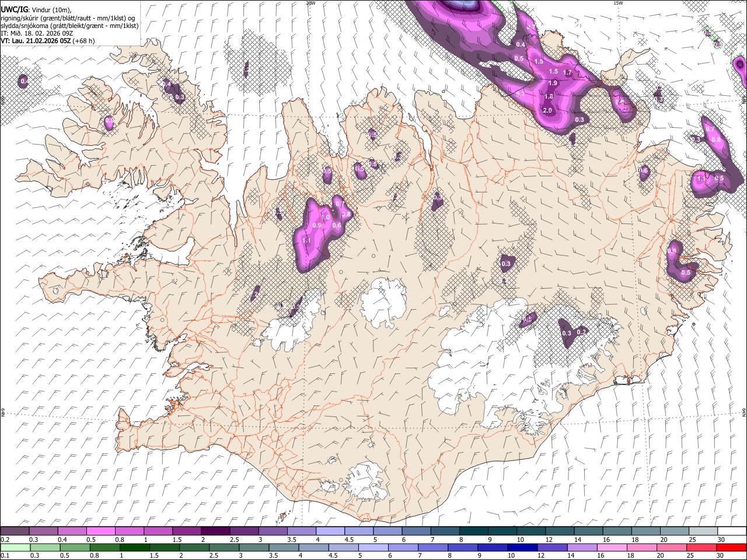The height and width of the screenshot is (560, 747).
Task: Click the 1.7 snowfall value on the map
Action: (567, 72)
